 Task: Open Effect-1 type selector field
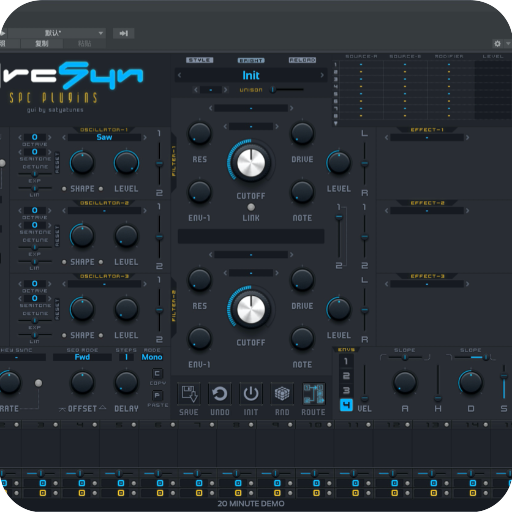(x=427, y=137)
